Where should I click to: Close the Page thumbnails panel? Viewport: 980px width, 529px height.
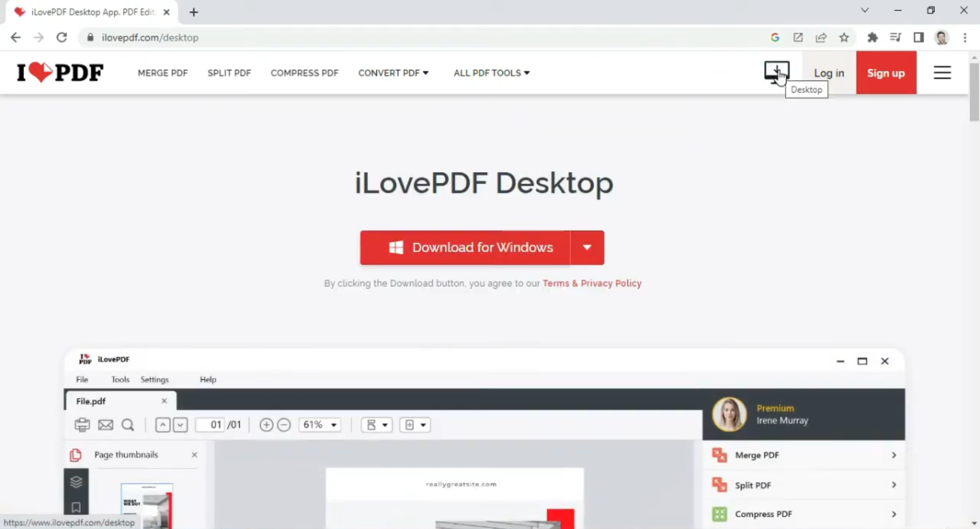(x=194, y=454)
